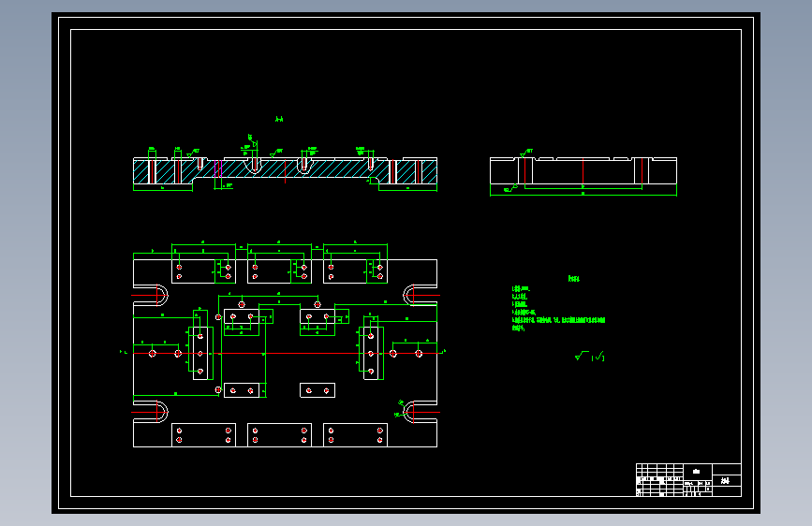Select the unhatched side view at upper right
This screenshot has width=812, height=526.
coord(583,171)
